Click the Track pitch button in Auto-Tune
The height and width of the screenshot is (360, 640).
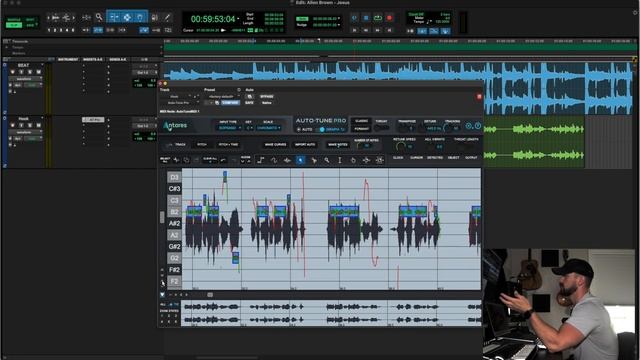(x=177, y=144)
